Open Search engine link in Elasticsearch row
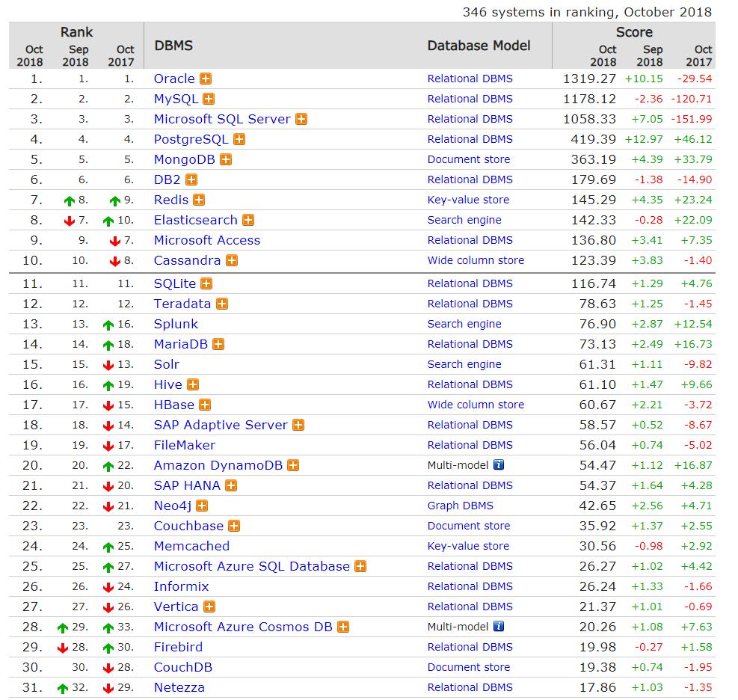The width and height of the screenshot is (738, 700). click(x=464, y=221)
